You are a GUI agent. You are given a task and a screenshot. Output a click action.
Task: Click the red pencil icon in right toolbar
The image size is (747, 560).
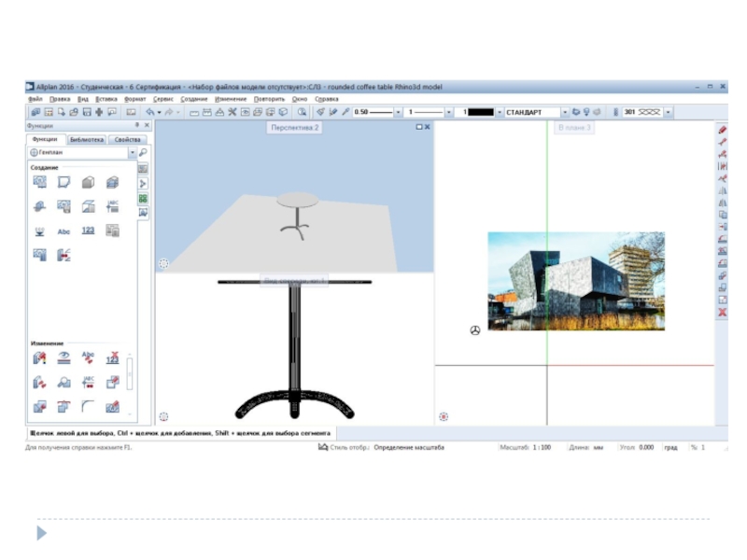722,130
